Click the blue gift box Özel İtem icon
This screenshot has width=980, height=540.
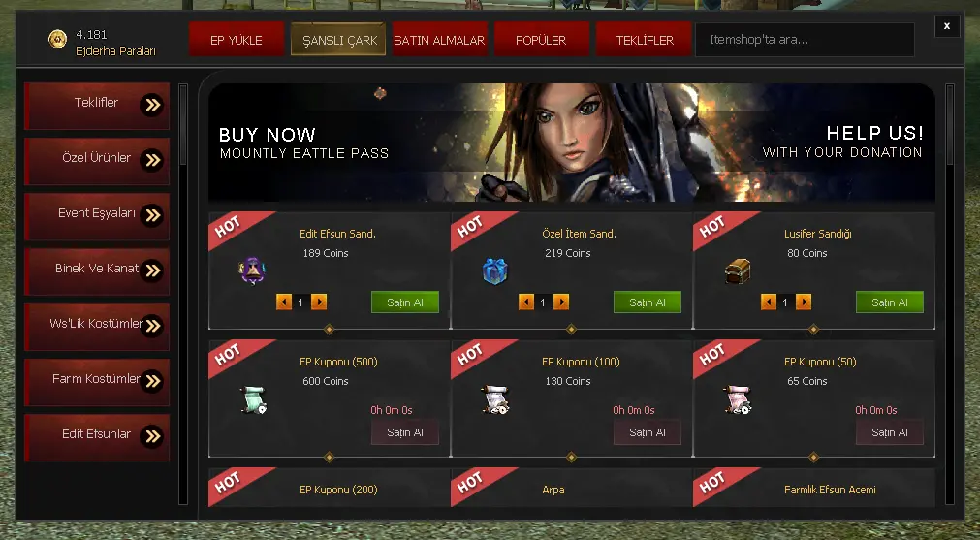495,271
